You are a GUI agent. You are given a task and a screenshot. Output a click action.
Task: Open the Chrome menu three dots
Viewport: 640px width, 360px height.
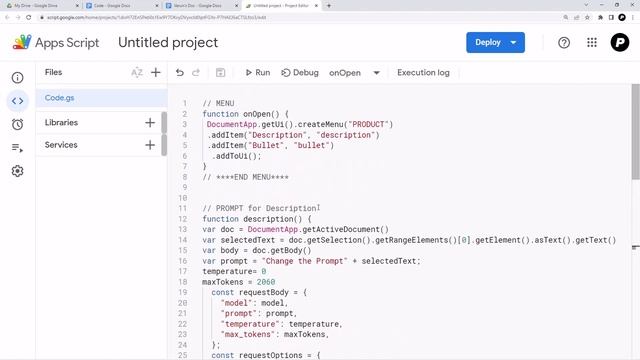tap(633, 18)
